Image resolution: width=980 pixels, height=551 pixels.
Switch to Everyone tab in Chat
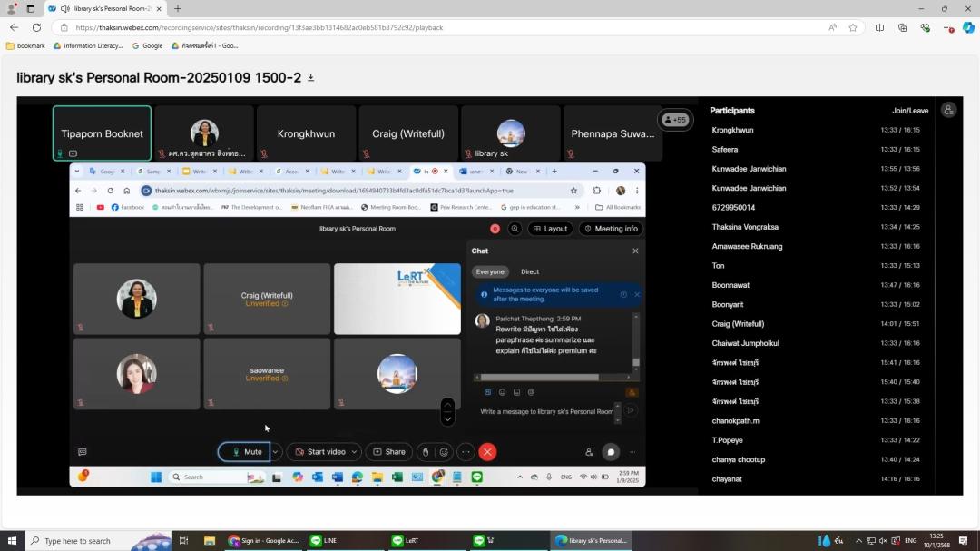pos(490,271)
